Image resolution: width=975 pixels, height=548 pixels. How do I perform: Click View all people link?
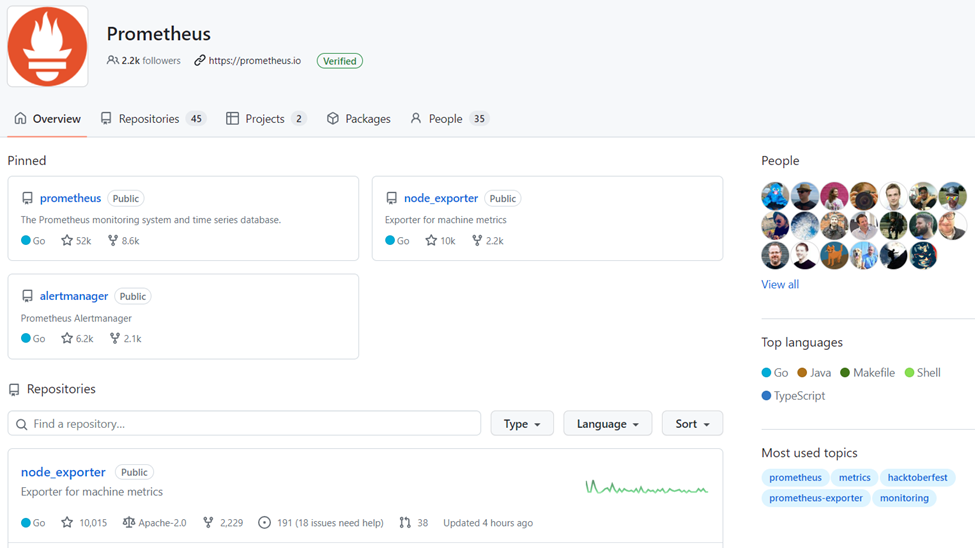(x=780, y=285)
